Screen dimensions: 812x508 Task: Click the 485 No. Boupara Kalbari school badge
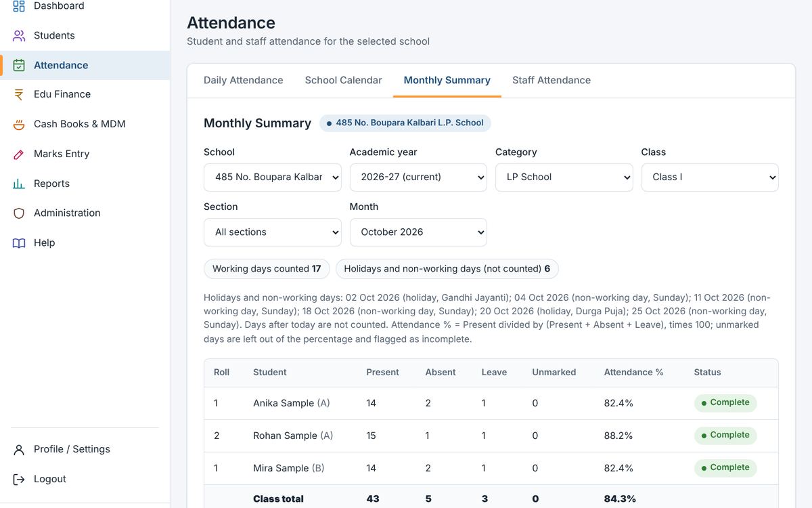pos(405,123)
